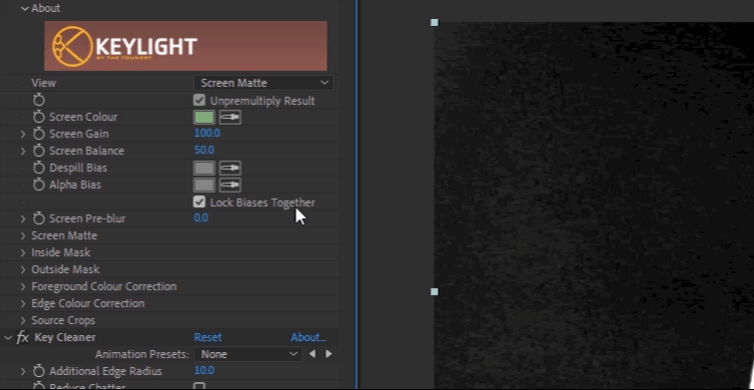The height and width of the screenshot is (390, 754).
Task: Select middle-left layer handle in viewer
Action: point(434,291)
